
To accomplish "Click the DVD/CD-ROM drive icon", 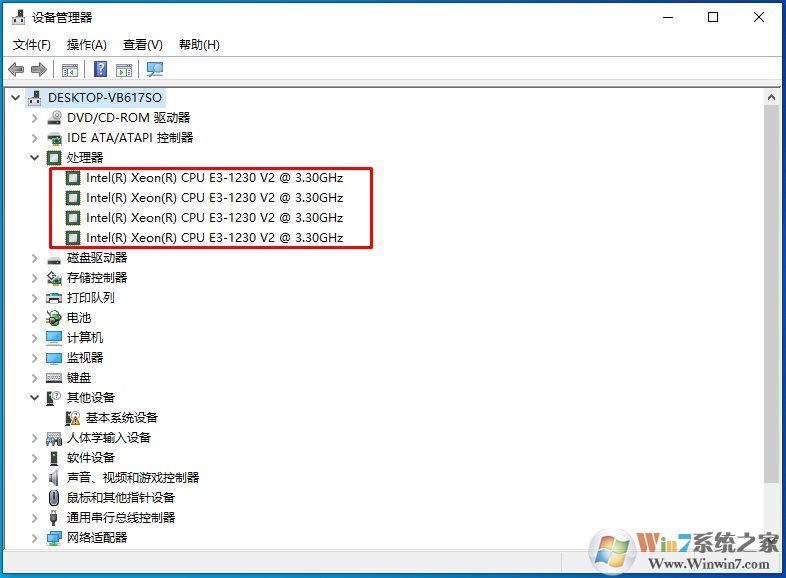I will 54,118.
